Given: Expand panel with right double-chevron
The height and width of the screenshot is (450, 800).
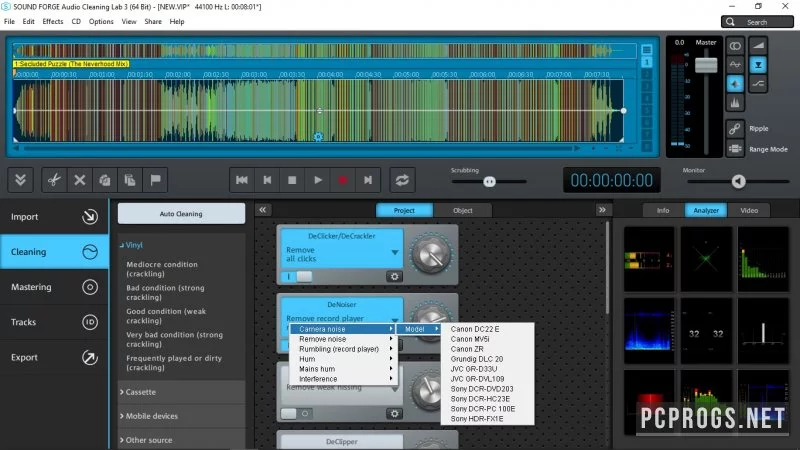Looking at the screenshot, I should [602, 210].
